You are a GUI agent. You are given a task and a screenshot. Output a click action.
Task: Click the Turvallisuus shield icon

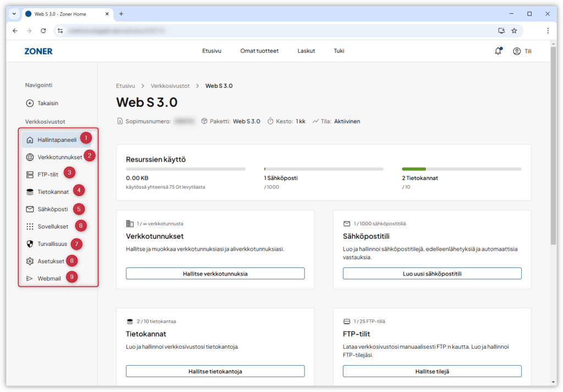tap(30, 244)
